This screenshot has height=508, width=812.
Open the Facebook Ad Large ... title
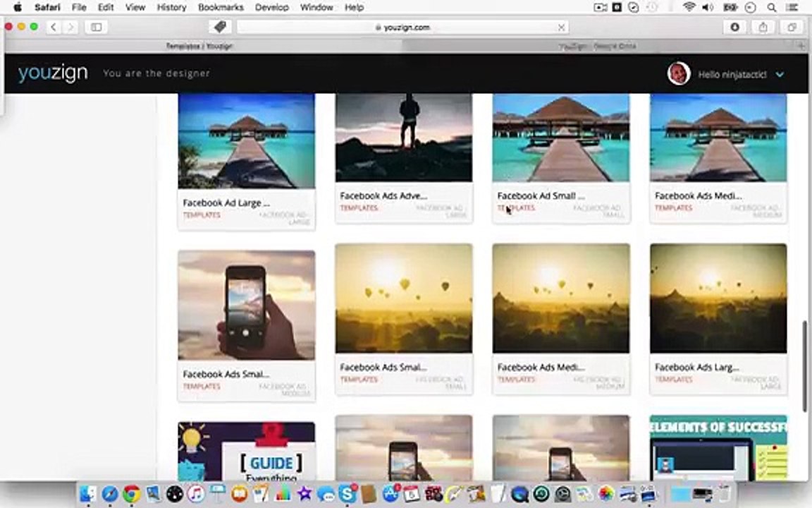pos(226,202)
